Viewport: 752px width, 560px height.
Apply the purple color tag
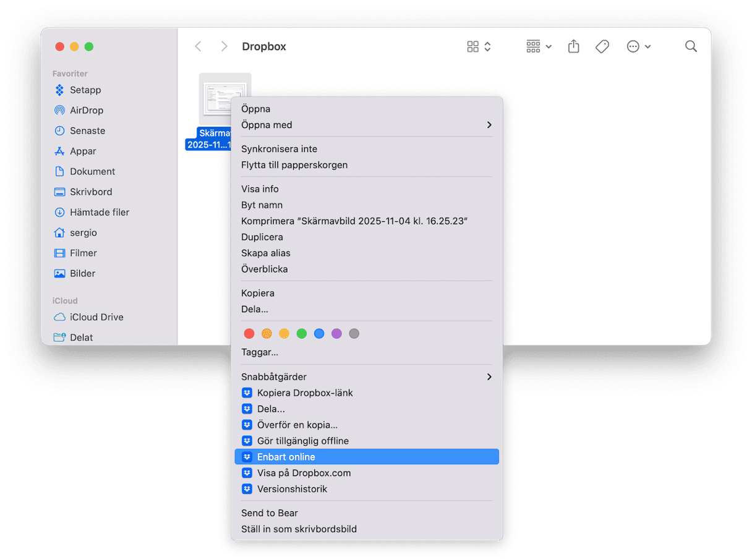[336, 334]
